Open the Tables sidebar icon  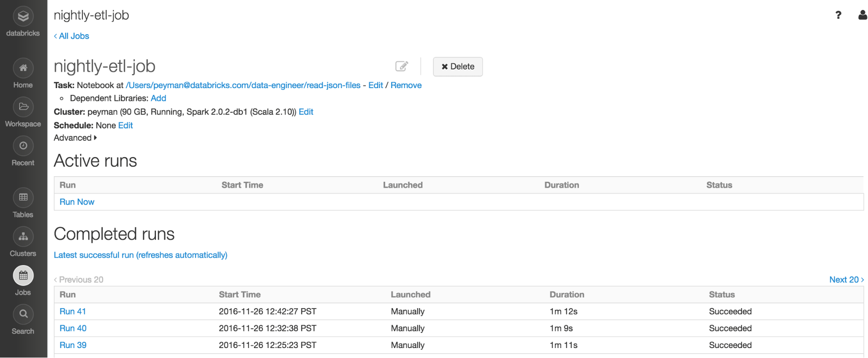(23, 198)
